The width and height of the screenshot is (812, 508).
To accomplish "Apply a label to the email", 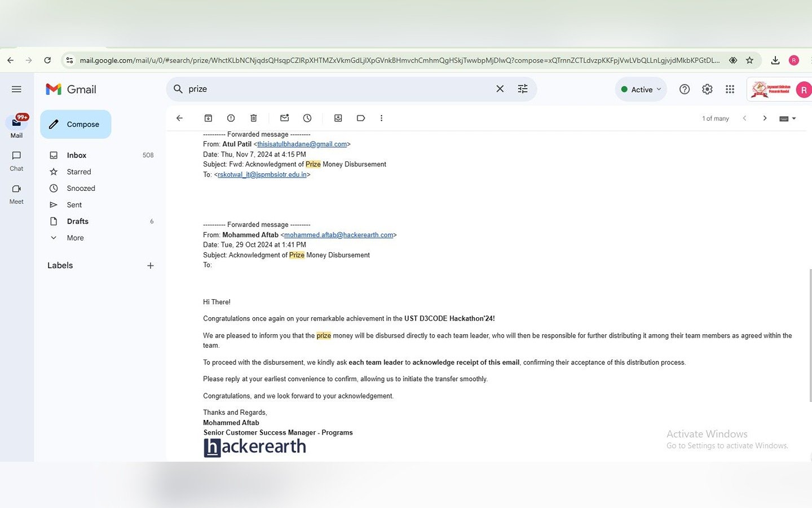I will 361,118.
